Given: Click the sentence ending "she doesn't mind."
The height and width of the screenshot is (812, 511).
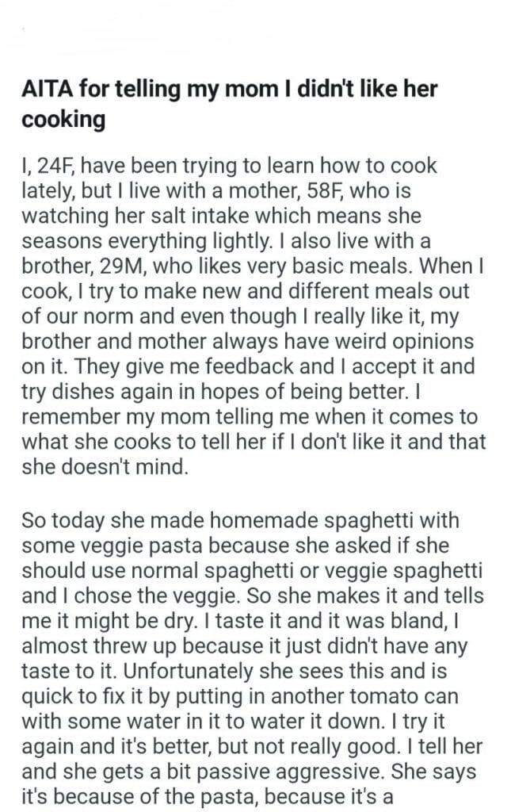Looking at the screenshot, I should (x=107, y=468).
